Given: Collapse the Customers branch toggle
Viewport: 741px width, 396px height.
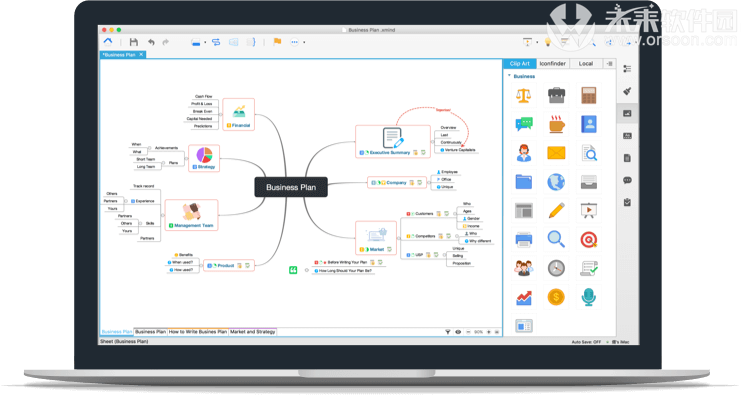Looking at the screenshot, I should 455,214.
